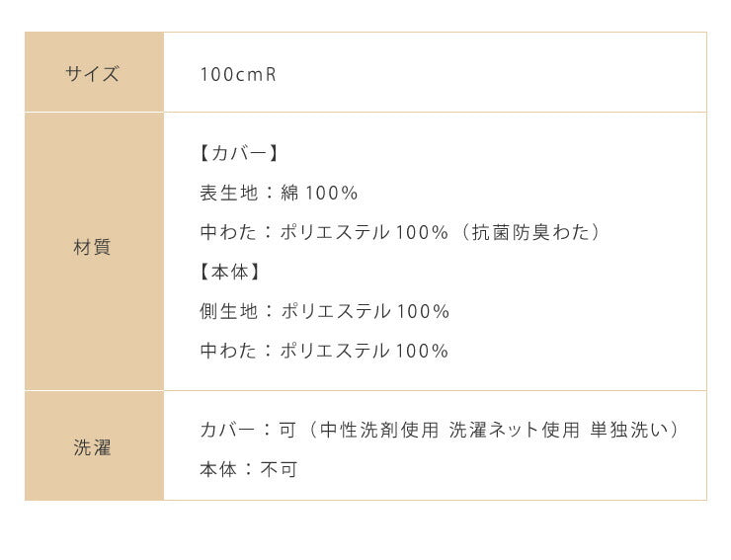Click the 表生地 label text
This screenshot has height=560, width=731.
[x=224, y=194]
